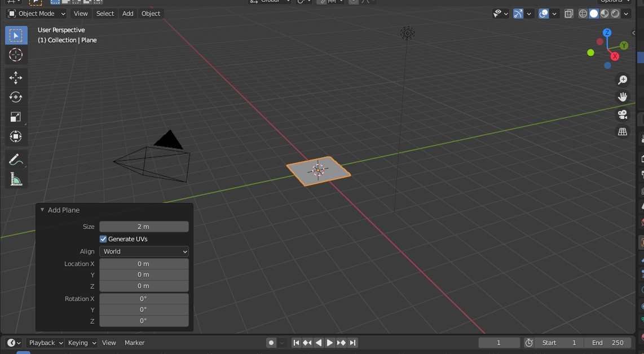This screenshot has height=354, width=644.
Task: Open the Keying dropdown in timeline
Action: coord(81,343)
